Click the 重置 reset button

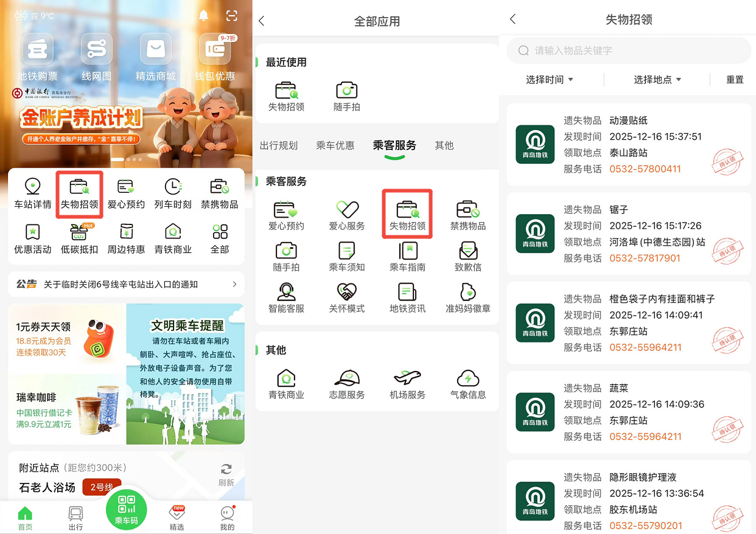735,80
